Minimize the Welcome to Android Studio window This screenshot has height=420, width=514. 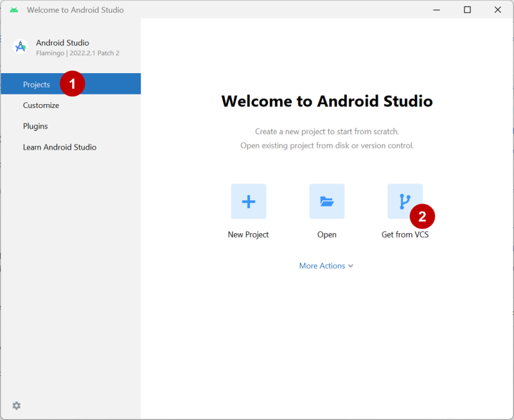pos(437,10)
